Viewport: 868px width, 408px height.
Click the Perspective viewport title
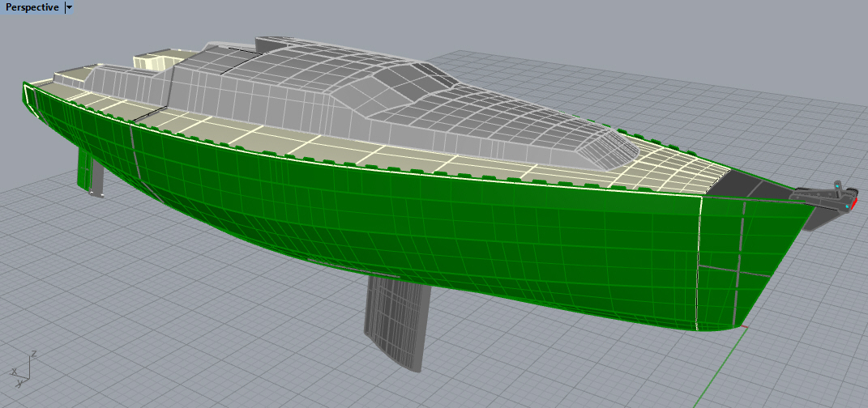pos(32,7)
